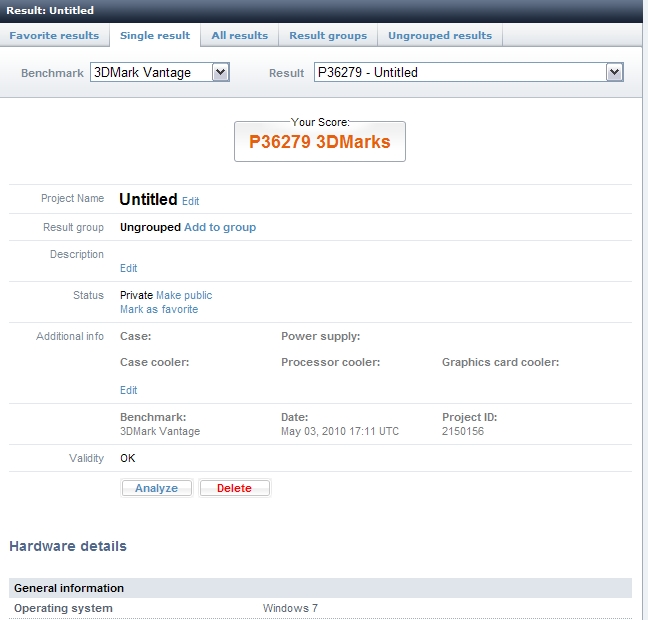Click the Mark as favorite link
This screenshot has width=648, height=620.
[x=159, y=309]
